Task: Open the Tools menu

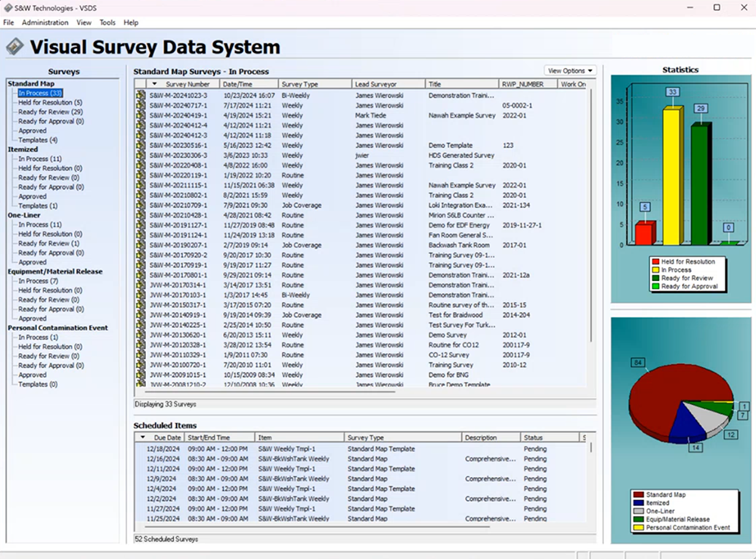Action: [107, 22]
